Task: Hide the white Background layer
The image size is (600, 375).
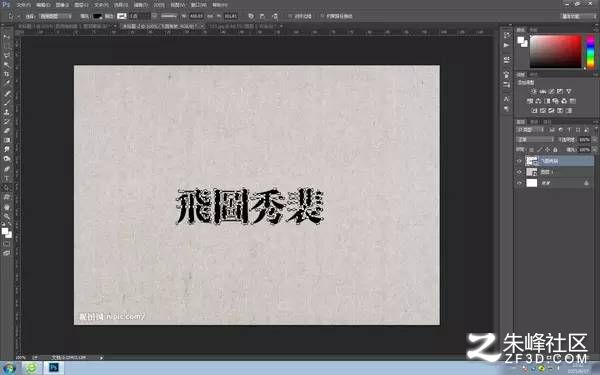Action: tap(519, 183)
